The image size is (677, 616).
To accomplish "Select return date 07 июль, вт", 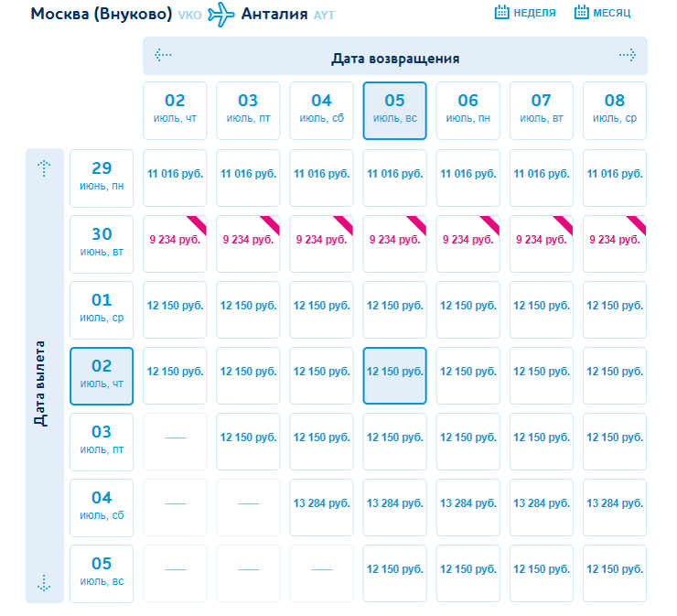I will (542, 111).
